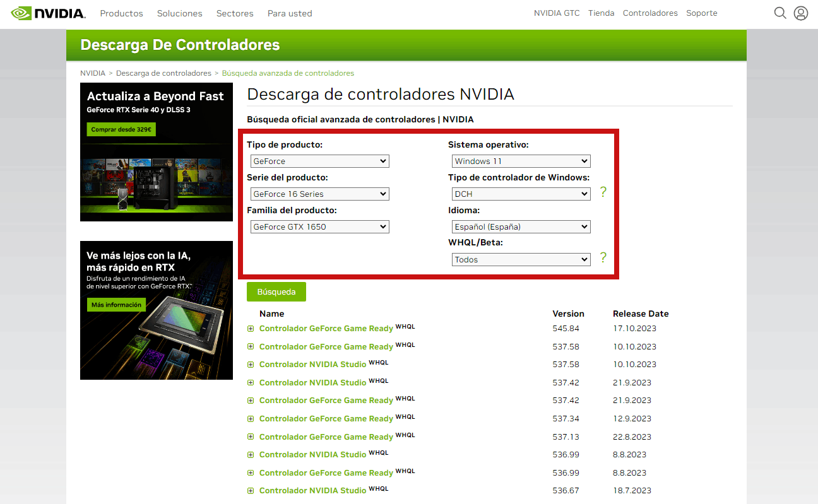
Task: Click release date 17.10.2023
Action: point(634,329)
